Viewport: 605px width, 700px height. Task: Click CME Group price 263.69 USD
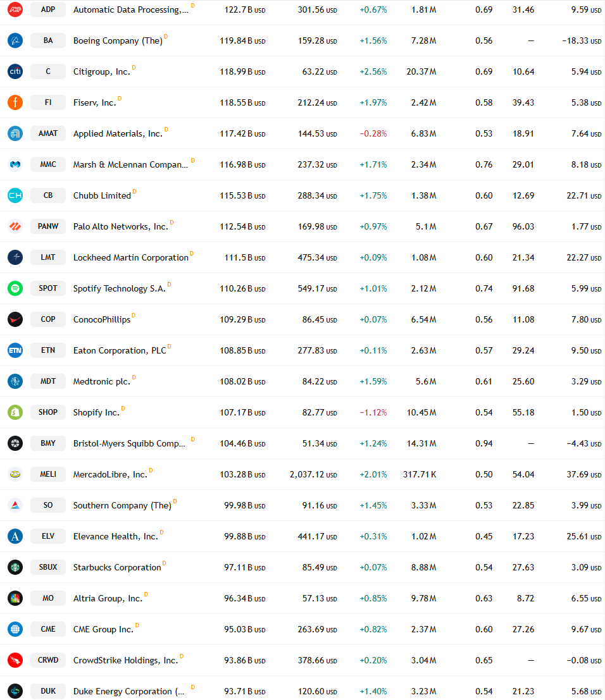click(x=317, y=629)
